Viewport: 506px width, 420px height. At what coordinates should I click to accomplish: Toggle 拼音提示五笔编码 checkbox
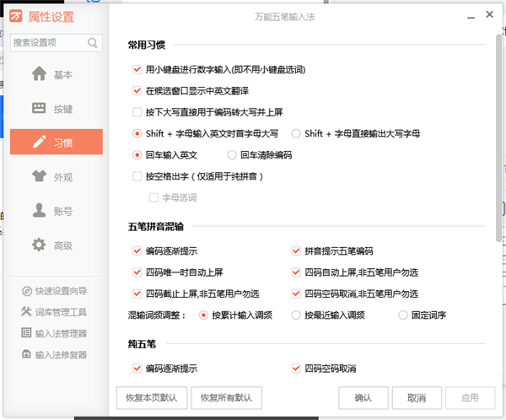(296, 250)
